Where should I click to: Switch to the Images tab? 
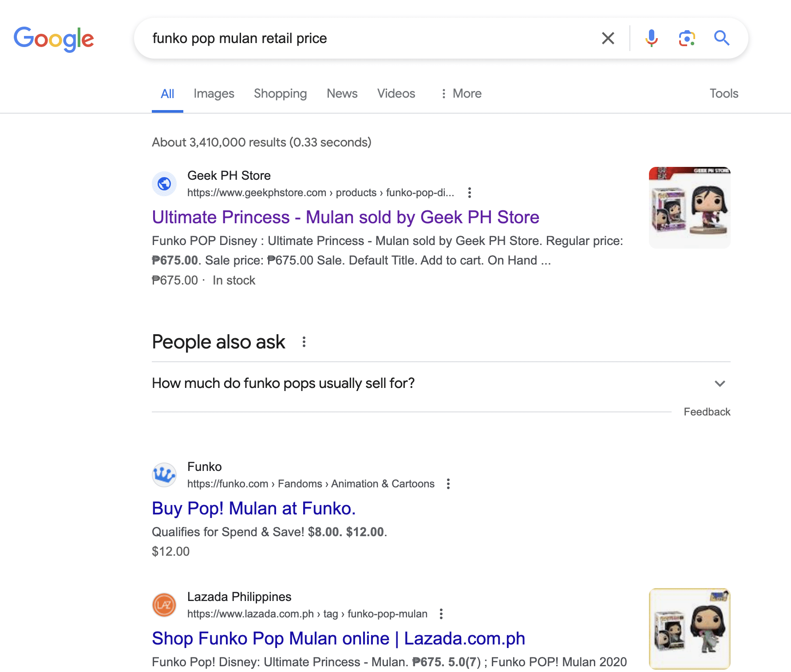coord(214,94)
